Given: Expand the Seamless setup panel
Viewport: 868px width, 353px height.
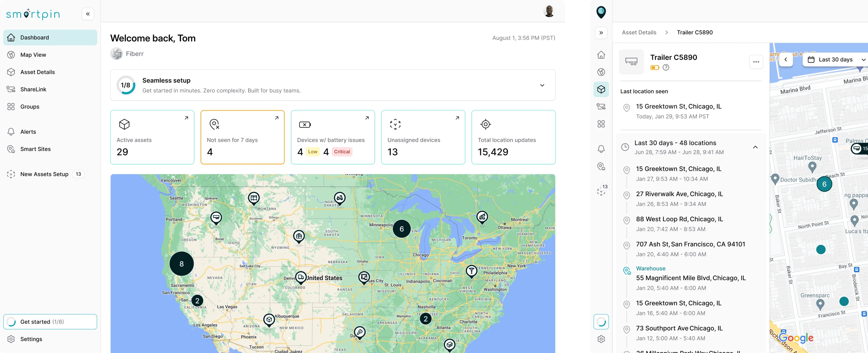Looking at the screenshot, I should (542, 85).
